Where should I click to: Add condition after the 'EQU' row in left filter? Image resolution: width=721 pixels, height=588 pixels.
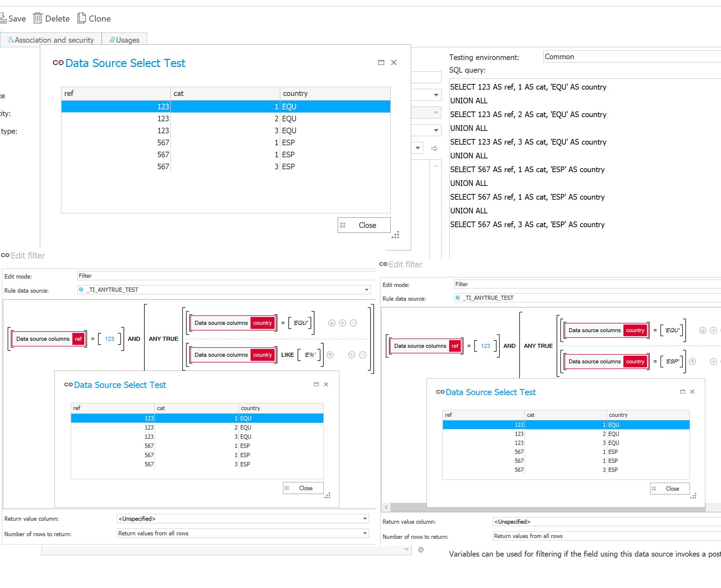[x=342, y=323]
